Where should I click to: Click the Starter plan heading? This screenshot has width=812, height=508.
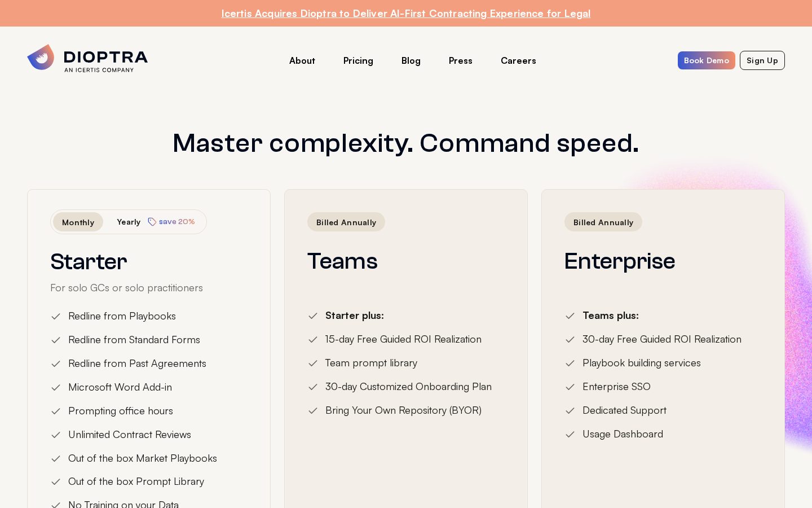[x=89, y=261]
